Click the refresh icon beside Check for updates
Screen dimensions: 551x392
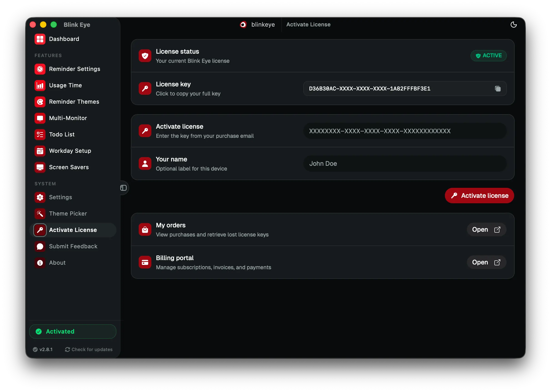click(x=67, y=350)
